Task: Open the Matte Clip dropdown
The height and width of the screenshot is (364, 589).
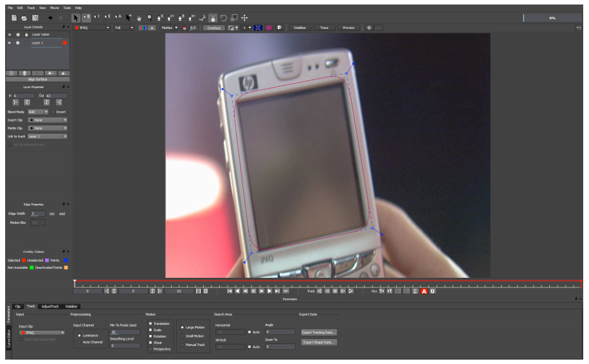Action: click(48, 128)
